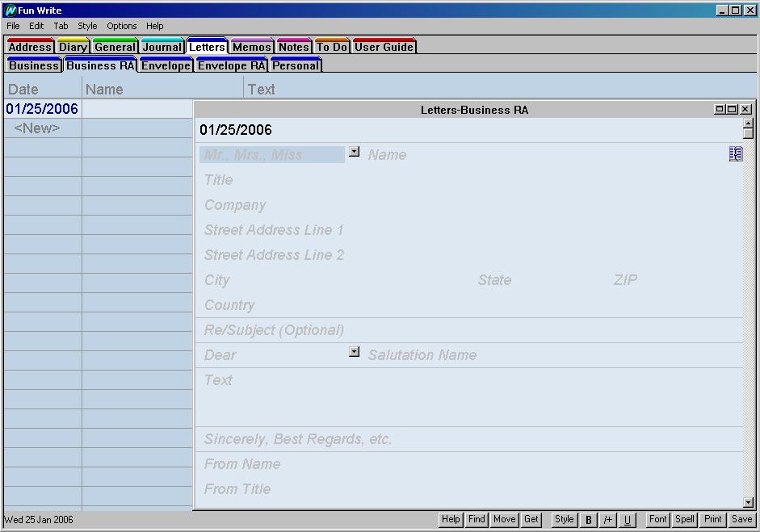Click the From Title field
Image resolution: width=760 pixels, height=532 pixels.
[x=468, y=489]
